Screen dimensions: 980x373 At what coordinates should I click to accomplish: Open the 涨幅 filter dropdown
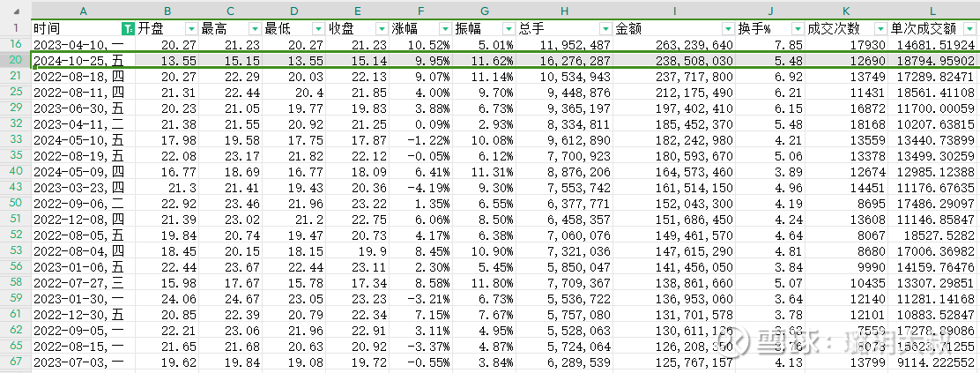click(x=446, y=29)
